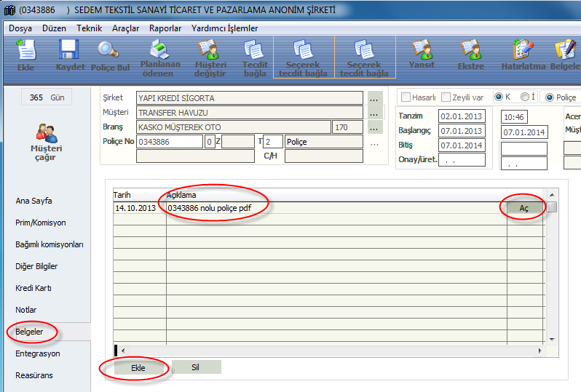Click the Müşteri çağır icon
Image resolution: width=581 pixels, height=392 pixels.
(47, 140)
